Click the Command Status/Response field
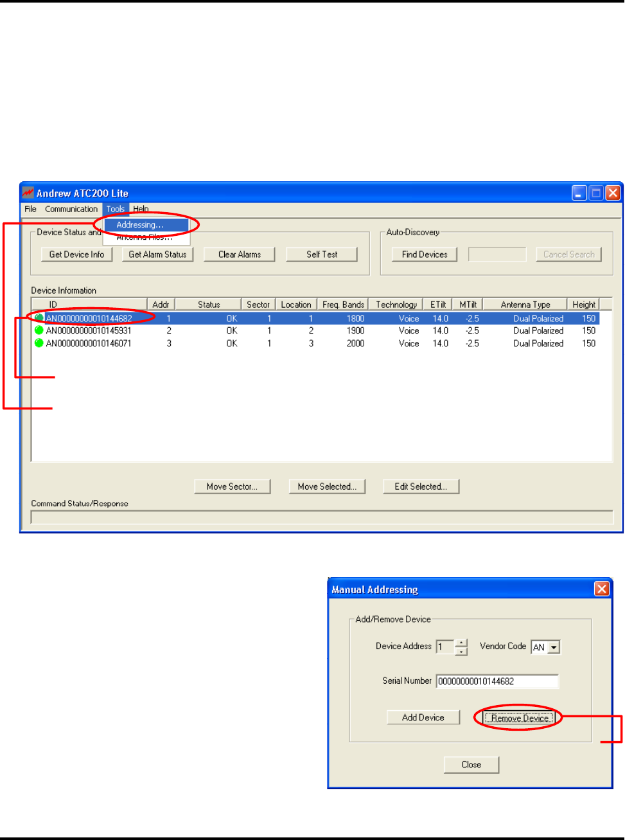 point(322,517)
